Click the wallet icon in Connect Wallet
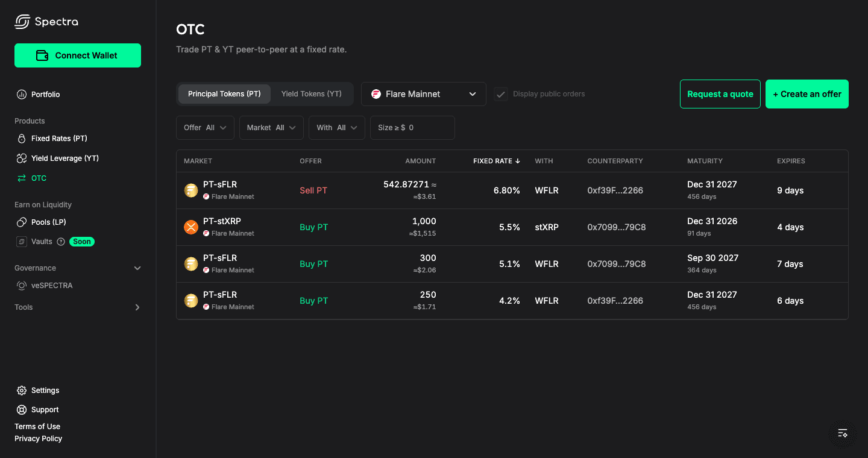 pyautogui.click(x=42, y=55)
